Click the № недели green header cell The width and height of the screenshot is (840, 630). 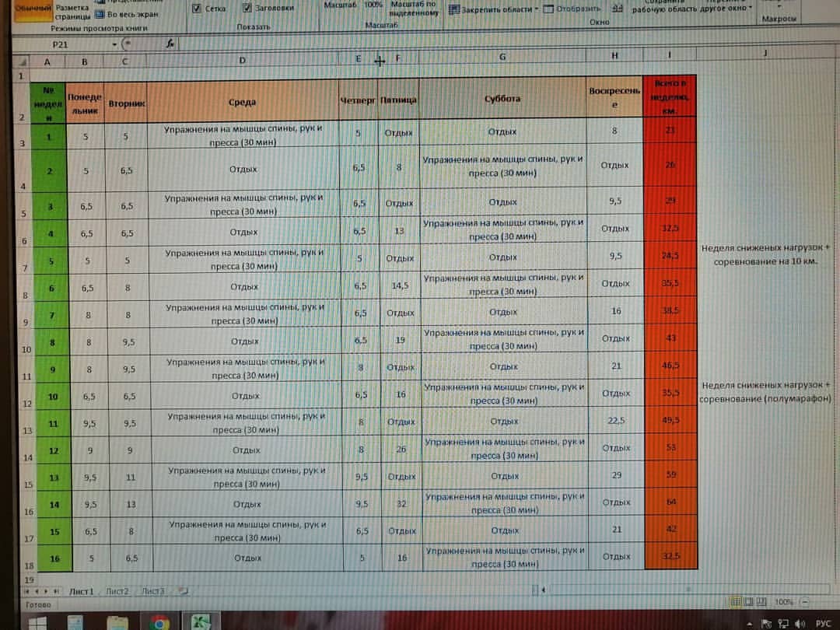pyautogui.click(x=48, y=103)
